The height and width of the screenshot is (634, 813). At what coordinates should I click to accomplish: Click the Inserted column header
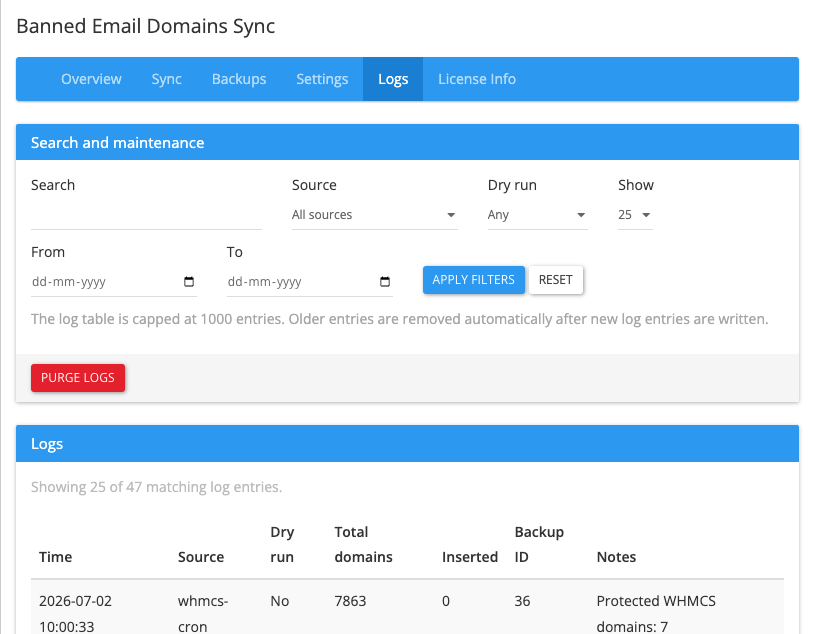pos(470,557)
